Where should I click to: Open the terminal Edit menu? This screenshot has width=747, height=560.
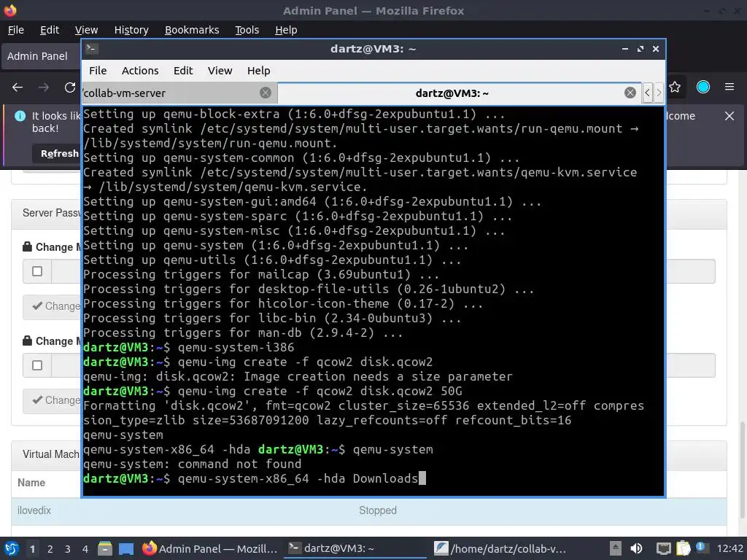[183, 71]
